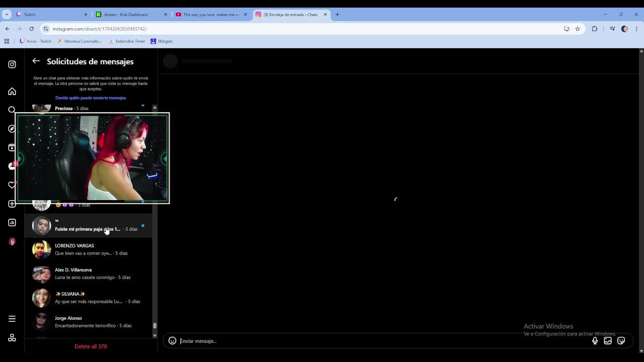Click Delete all 379 button
The height and width of the screenshot is (362, 644).
click(91, 346)
